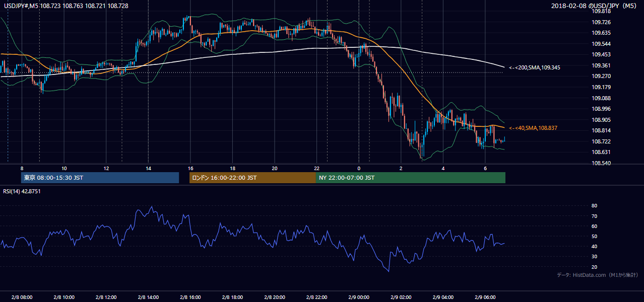
Task: Click hour label 0 below price chart
Action: pyautogui.click(x=359, y=168)
